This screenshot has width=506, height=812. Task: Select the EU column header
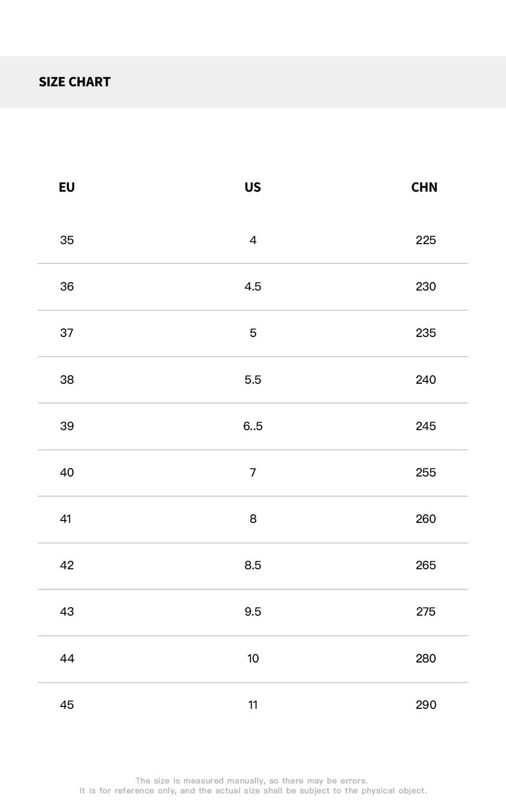coord(66,187)
